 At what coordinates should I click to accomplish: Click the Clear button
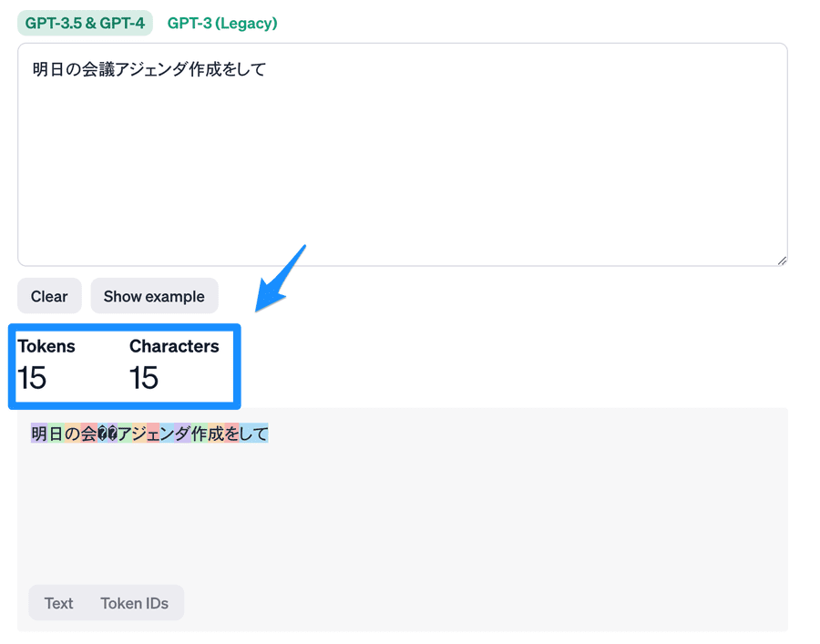[49, 296]
